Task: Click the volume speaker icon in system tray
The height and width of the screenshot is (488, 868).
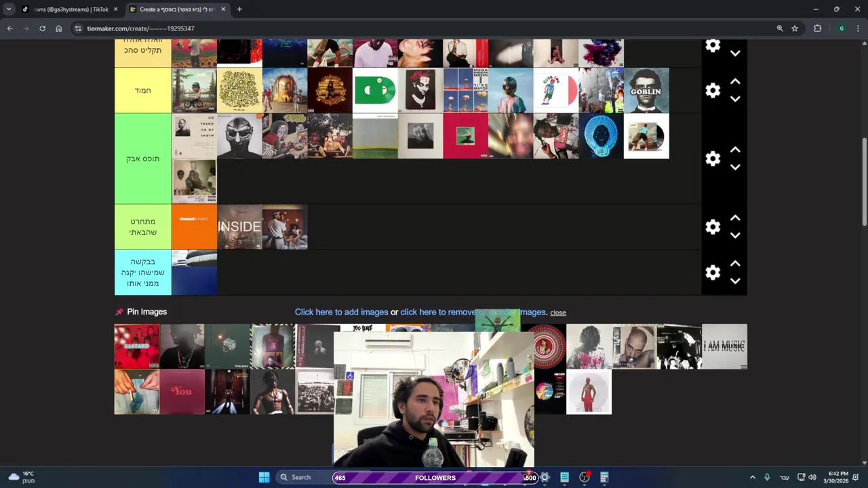Action: [x=812, y=477]
